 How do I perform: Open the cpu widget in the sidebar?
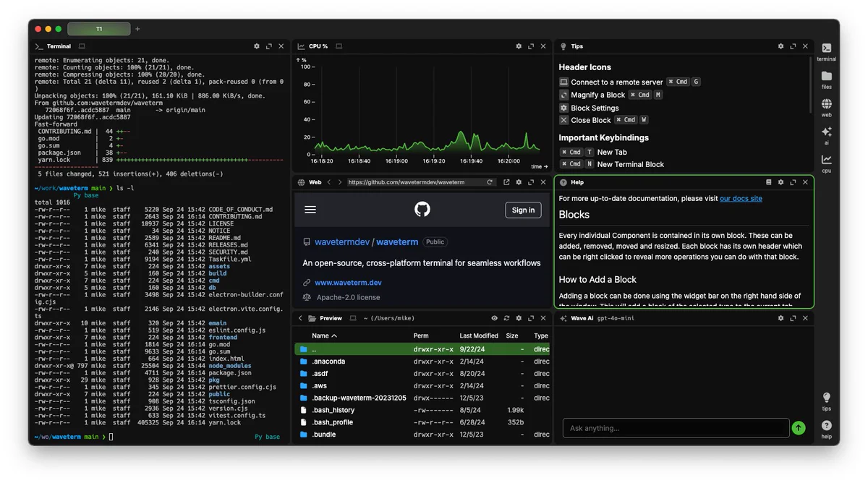826,163
